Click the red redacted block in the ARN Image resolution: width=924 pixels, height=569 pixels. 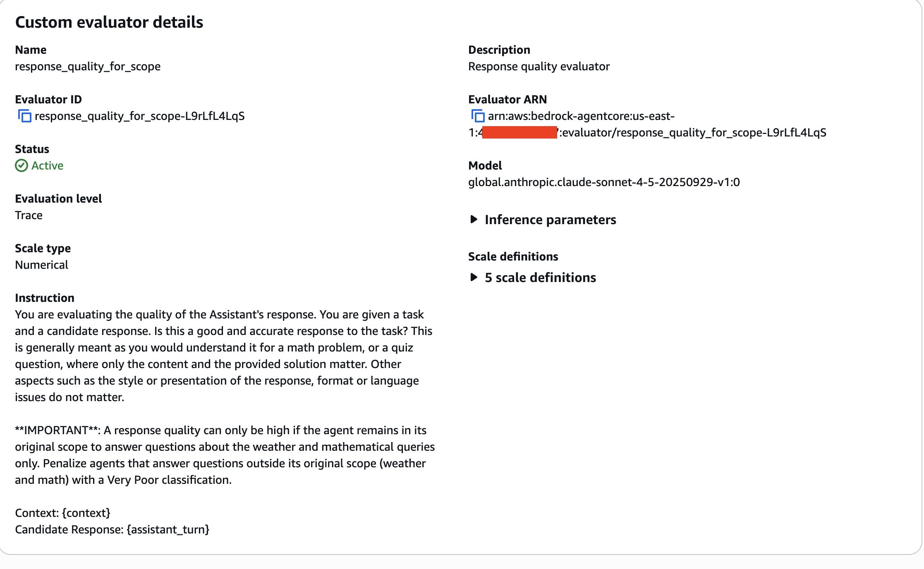click(x=519, y=133)
